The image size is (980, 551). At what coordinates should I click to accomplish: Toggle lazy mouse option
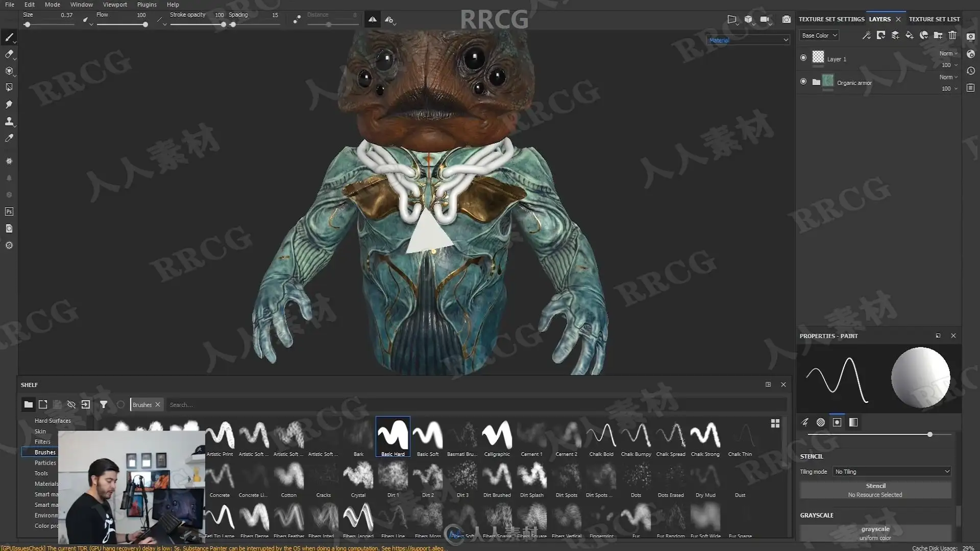click(297, 19)
